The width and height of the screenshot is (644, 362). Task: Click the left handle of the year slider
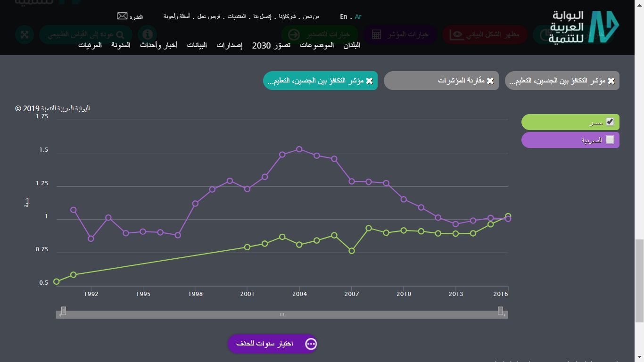63,312
